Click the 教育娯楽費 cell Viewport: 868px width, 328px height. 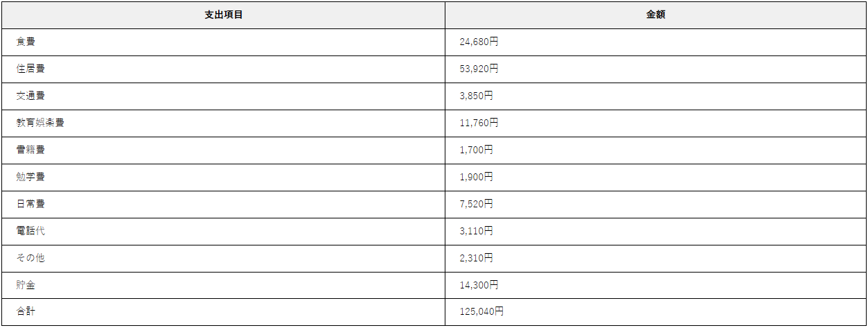pyautogui.click(x=223, y=123)
